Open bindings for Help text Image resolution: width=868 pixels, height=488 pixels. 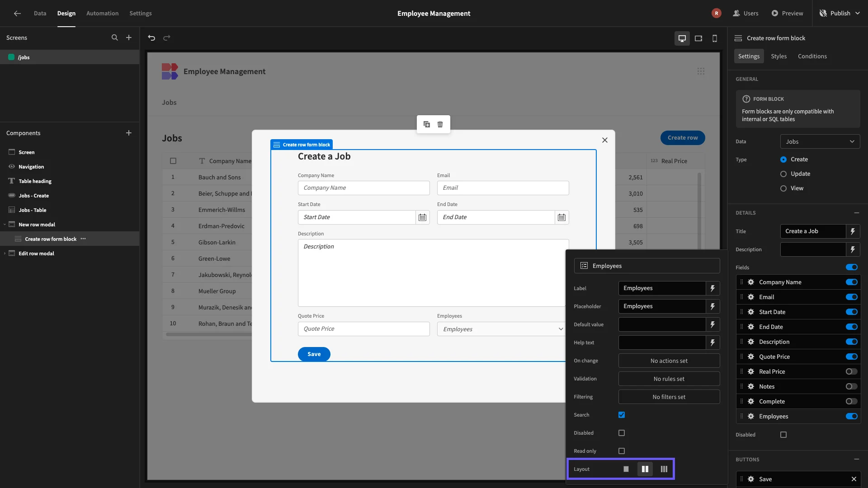(x=712, y=343)
